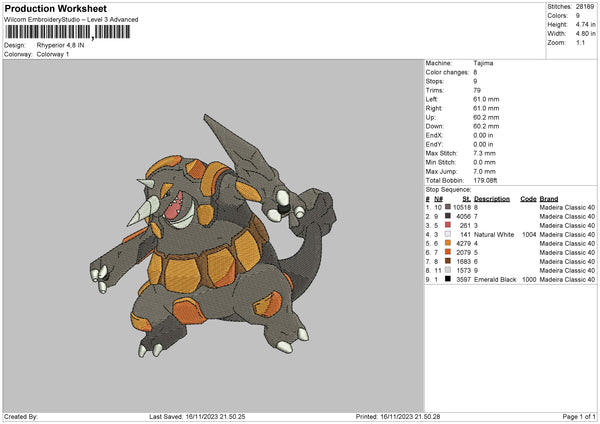Screen dimensions: 600x424
Task: Pick the red swatch in stop 3
Action: (449, 225)
